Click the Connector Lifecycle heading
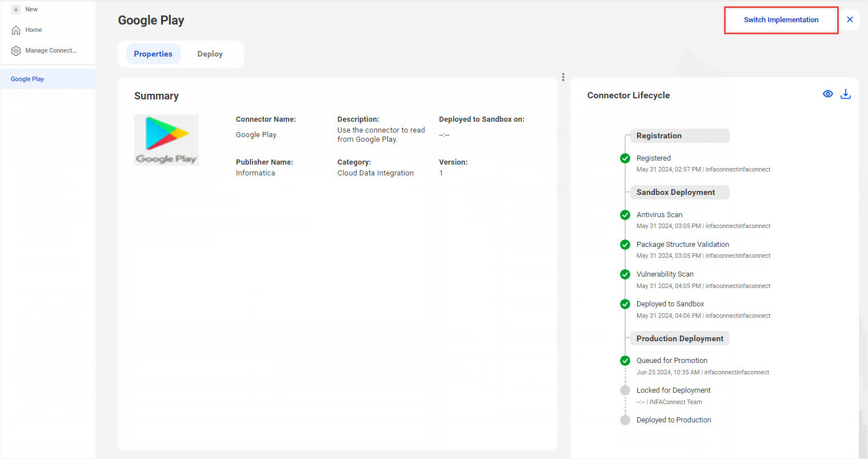This screenshot has height=459, width=868. (629, 95)
